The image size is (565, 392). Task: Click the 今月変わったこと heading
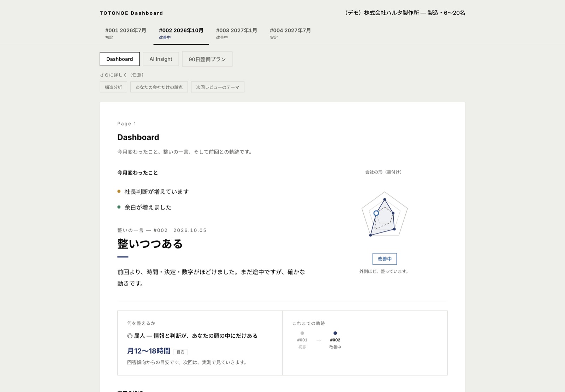(138, 173)
